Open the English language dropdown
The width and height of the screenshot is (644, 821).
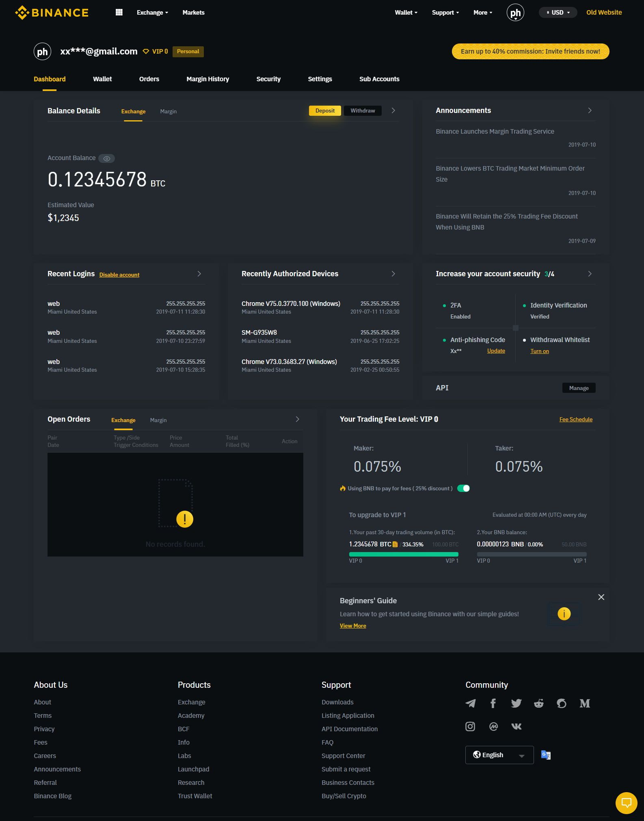pyautogui.click(x=499, y=755)
